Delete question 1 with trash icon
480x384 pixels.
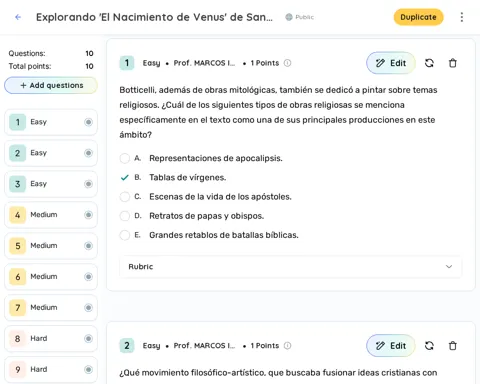[453, 63]
